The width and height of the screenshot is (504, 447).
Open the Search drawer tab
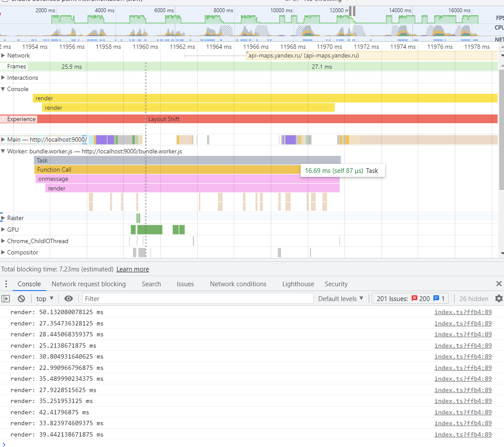[152, 284]
